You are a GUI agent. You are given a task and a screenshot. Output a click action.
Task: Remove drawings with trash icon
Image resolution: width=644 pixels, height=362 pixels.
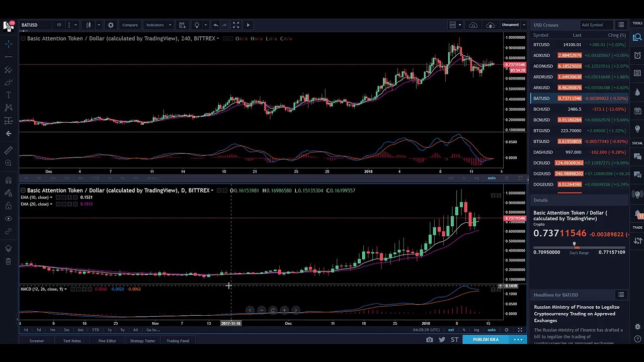pyautogui.click(x=9, y=261)
